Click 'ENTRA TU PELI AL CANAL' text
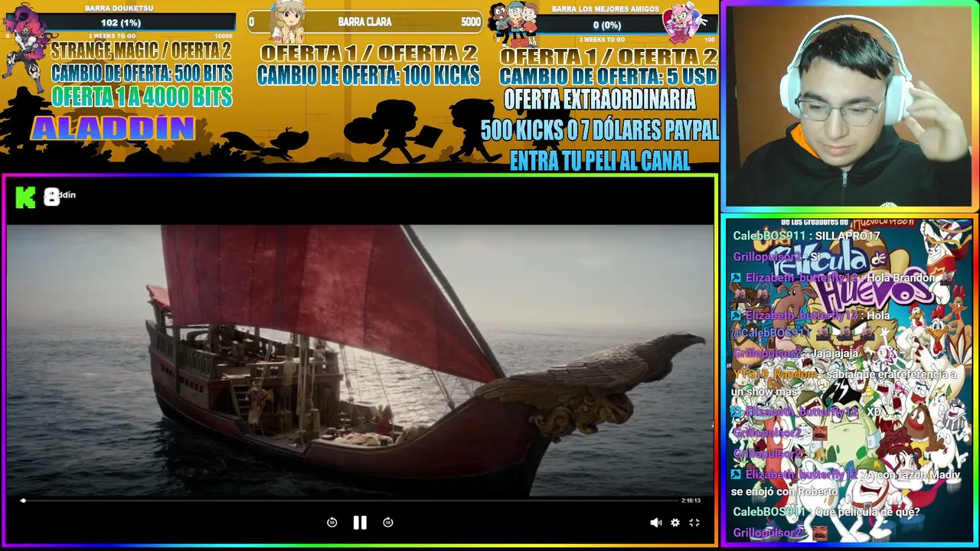This screenshot has height=551, width=980. 599,161
